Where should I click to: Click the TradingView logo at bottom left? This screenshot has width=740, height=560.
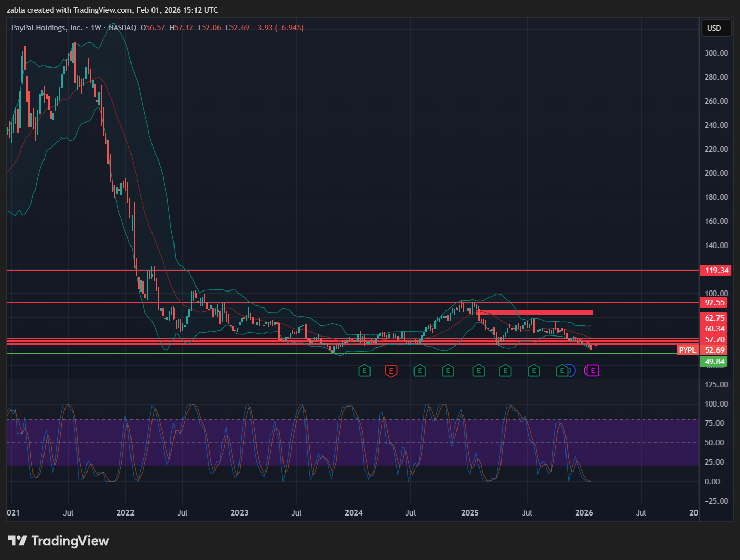pyautogui.click(x=58, y=541)
